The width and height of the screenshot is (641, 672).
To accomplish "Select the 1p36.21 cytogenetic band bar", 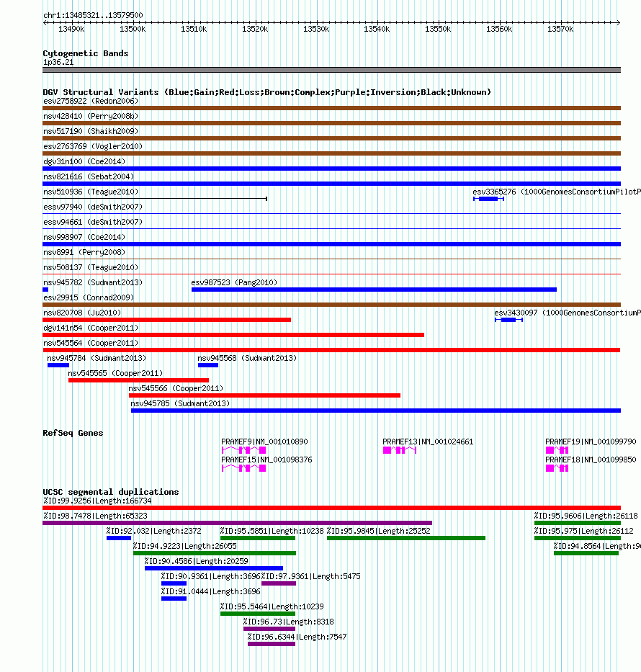I will [x=331, y=70].
